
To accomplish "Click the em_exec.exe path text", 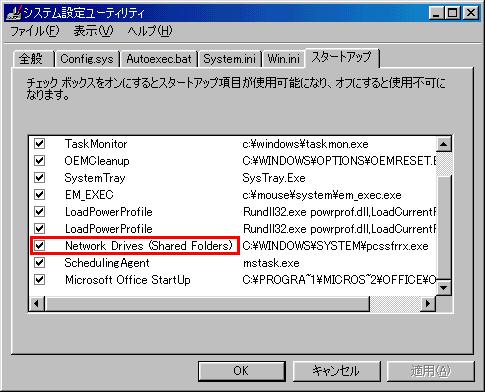I will pyautogui.click(x=322, y=195).
